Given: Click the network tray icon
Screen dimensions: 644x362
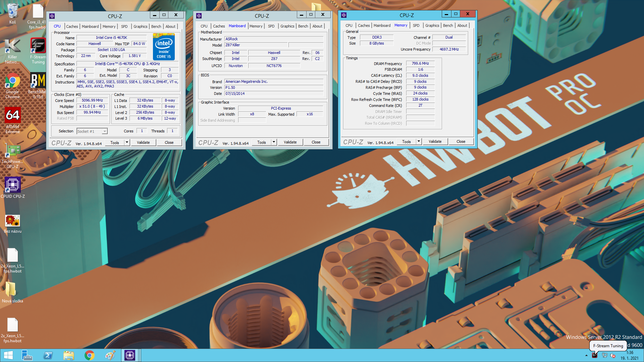Looking at the screenshot, I should (x=604, y=355).
